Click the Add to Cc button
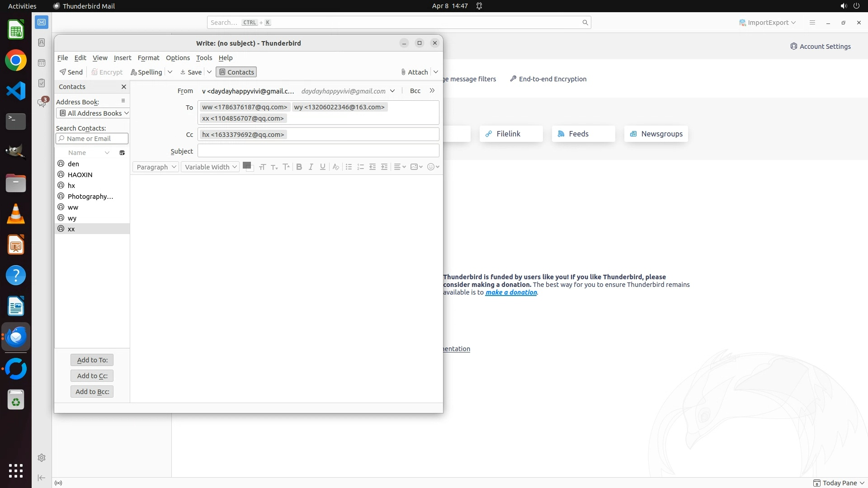This screenshot has height=488, width=868. coord(92,375)
